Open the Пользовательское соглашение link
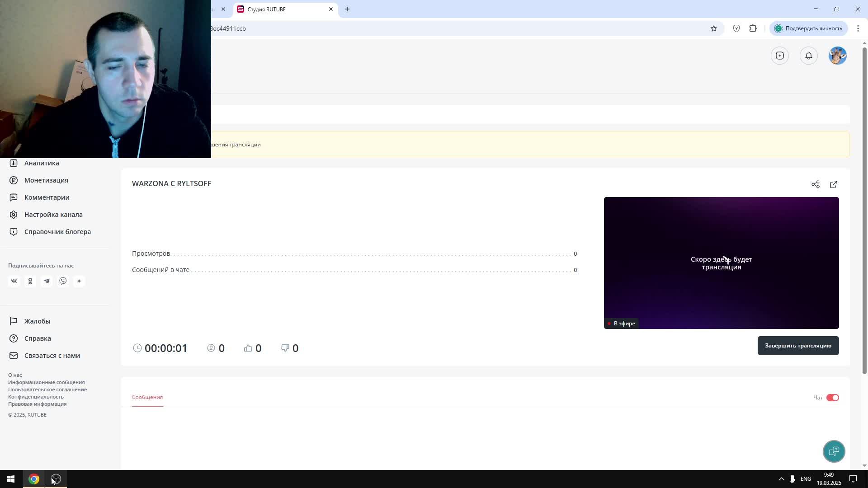The width and height of the screenshot is (868, 488). point(47,389)
